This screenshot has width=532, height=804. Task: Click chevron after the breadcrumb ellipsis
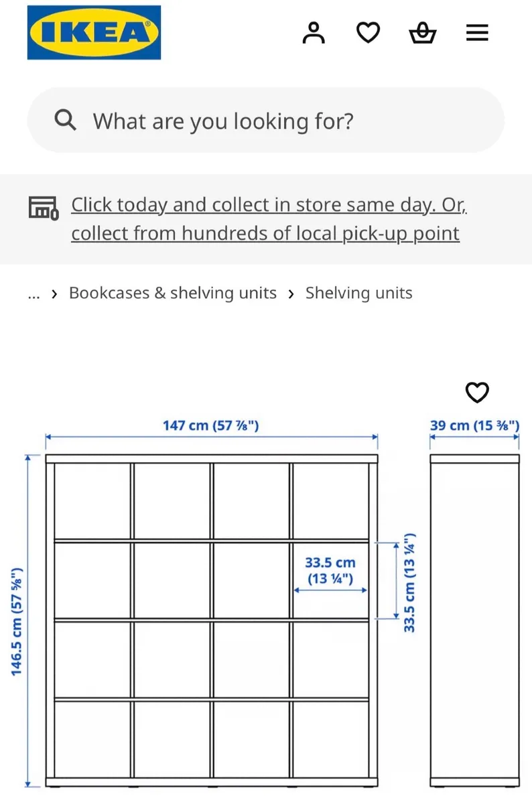click(54, 294)
